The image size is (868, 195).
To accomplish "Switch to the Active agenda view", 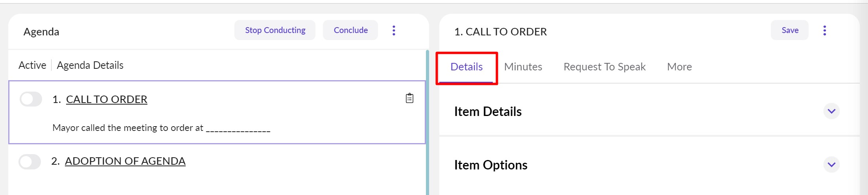I will 32,65.
